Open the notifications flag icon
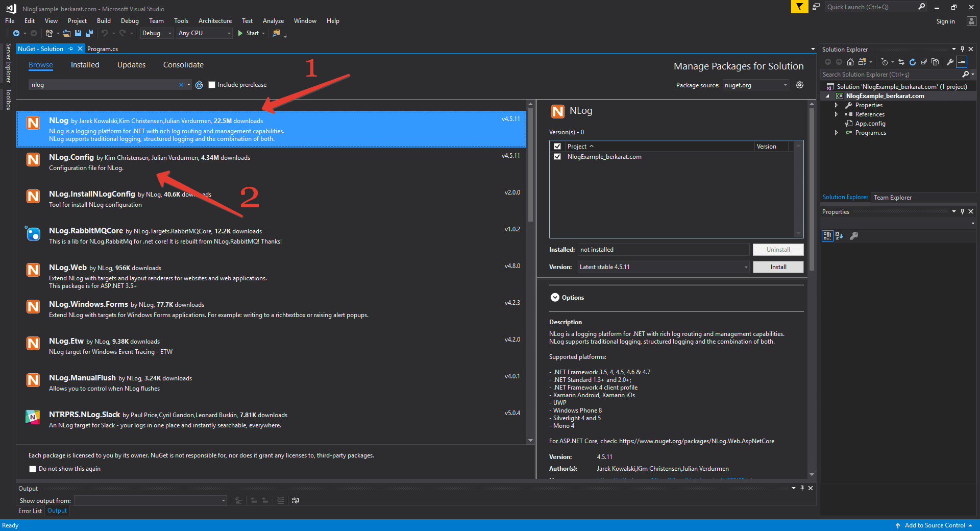 (799, 7)
